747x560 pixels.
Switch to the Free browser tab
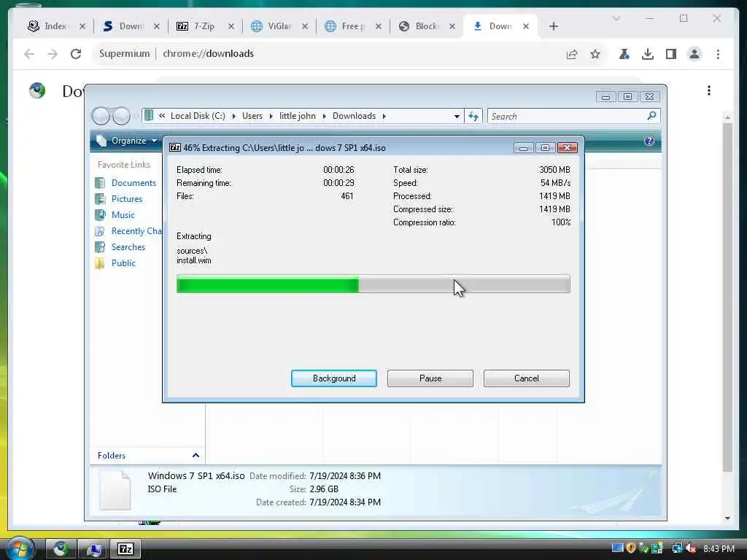353,26
